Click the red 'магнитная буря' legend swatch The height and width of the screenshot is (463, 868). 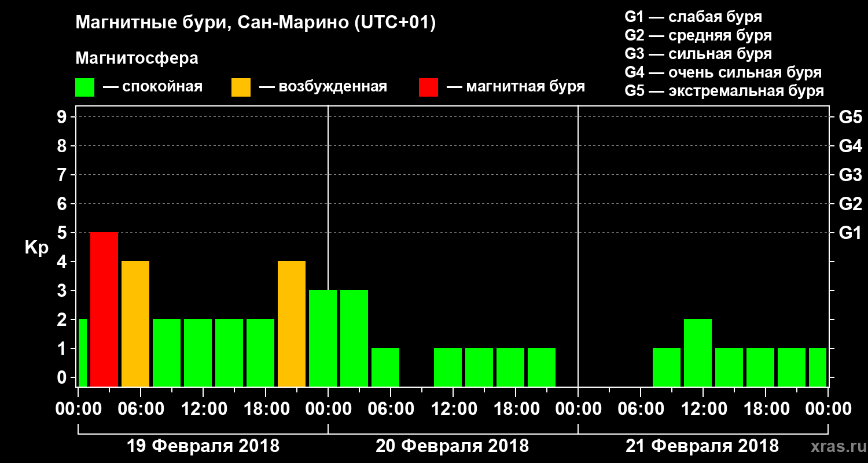click(x=429, y=87)
